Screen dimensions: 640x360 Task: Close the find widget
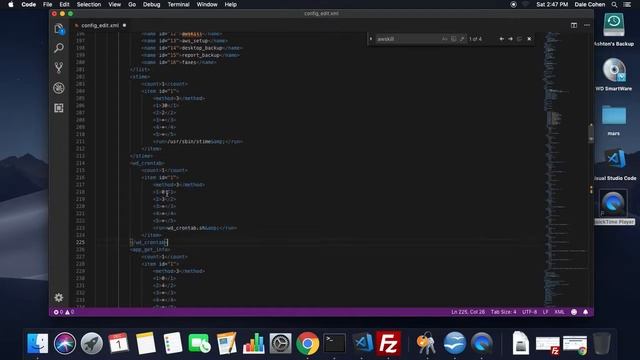click(529, 39)
